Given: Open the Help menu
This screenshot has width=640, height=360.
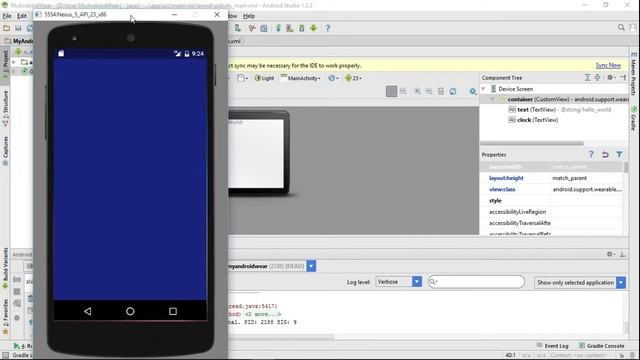Looking at the screenshot, I should [249, 16].
